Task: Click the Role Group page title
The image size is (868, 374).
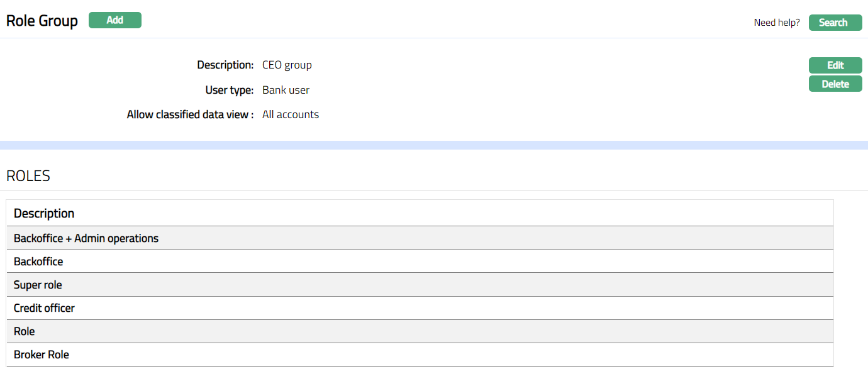Action: click(42, 21)
